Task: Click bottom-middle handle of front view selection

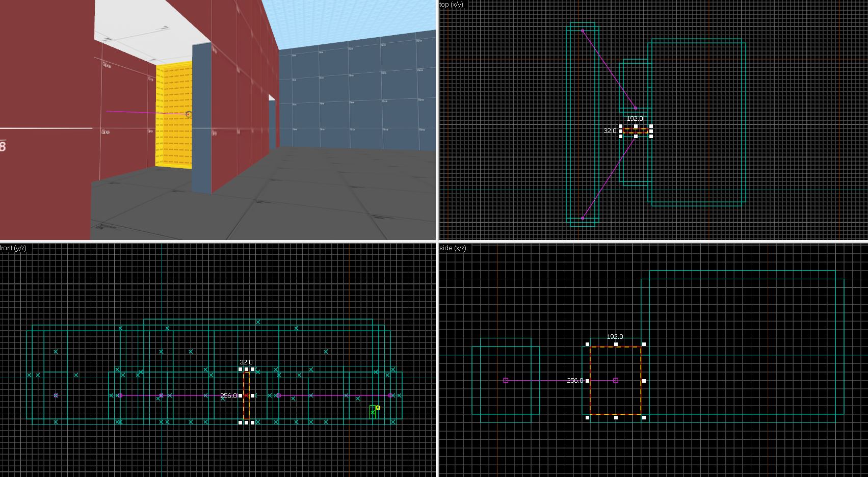Action: pos(246,422)
